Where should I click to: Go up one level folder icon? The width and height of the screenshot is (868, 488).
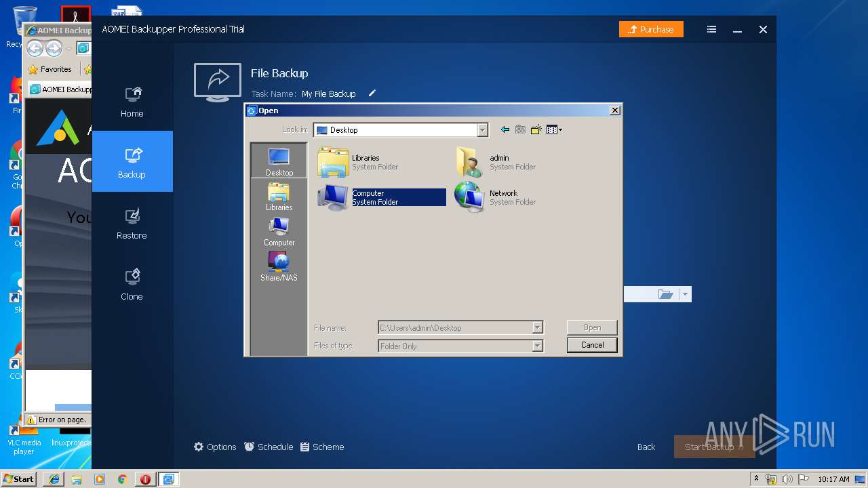tap(520, 129)
